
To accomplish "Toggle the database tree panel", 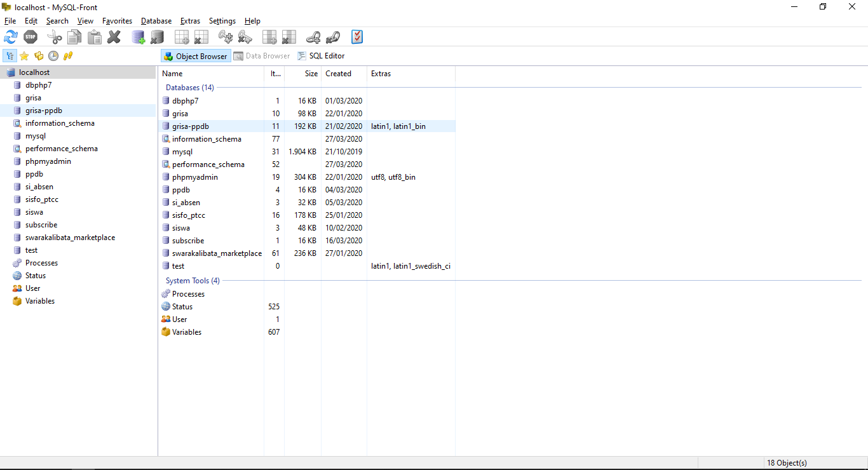I will 10,56.
